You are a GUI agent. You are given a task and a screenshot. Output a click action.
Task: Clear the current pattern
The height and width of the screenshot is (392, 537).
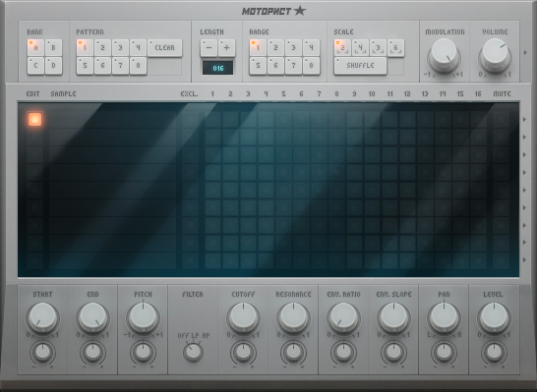[164, 48]
